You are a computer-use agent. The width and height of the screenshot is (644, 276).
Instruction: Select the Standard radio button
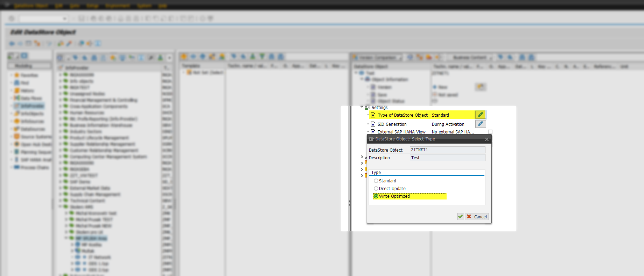pyautogui.click(x=376, y=181)
